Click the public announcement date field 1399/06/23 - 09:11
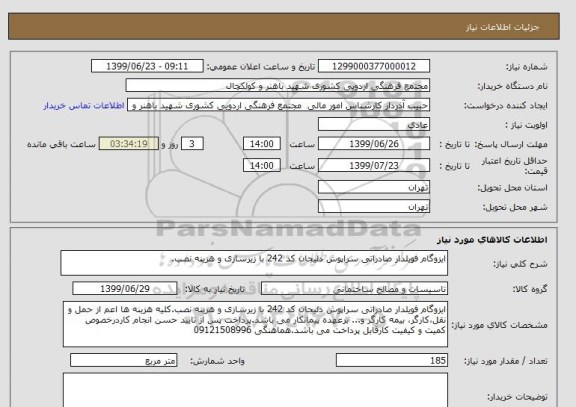576x407 pixels. (147, 66)
